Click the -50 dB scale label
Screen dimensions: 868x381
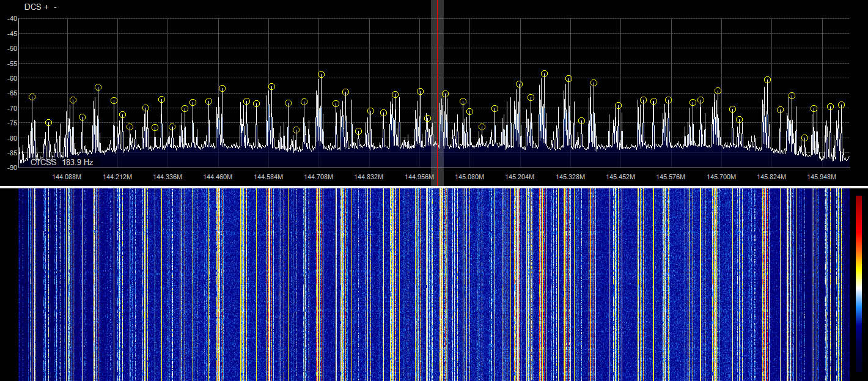[12, 48]
